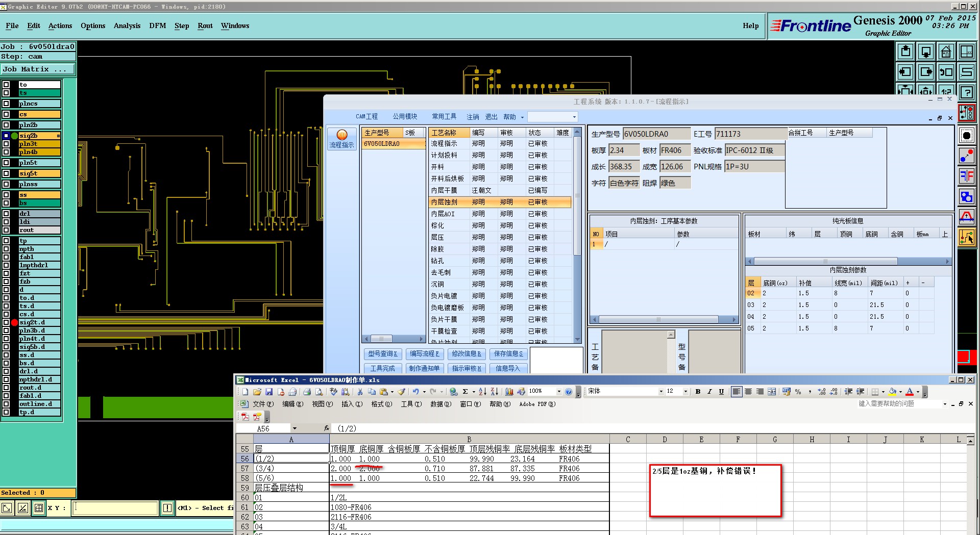Click the red and blue dots measure icon
Image resolution: width=980 pixels, height=535 pixels.
[967, 156]
